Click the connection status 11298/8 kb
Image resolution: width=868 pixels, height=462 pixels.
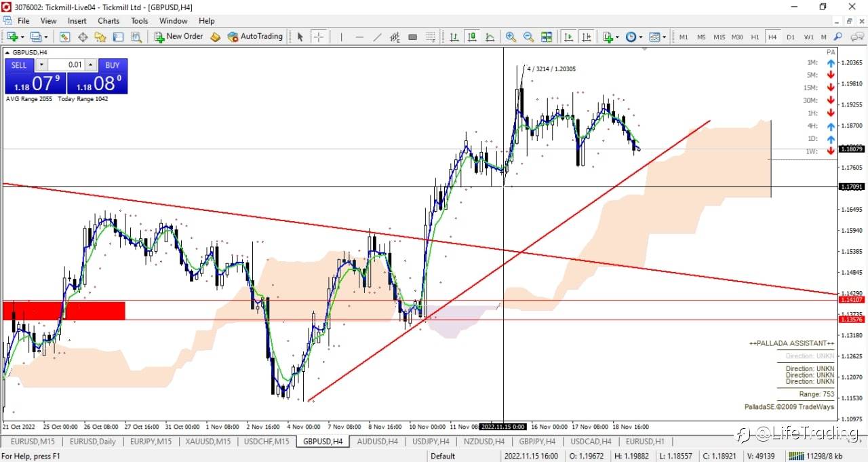[816, 456]
